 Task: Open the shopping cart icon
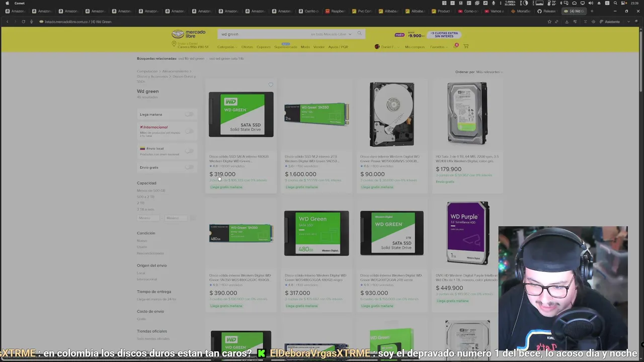(x=466, y=46)
